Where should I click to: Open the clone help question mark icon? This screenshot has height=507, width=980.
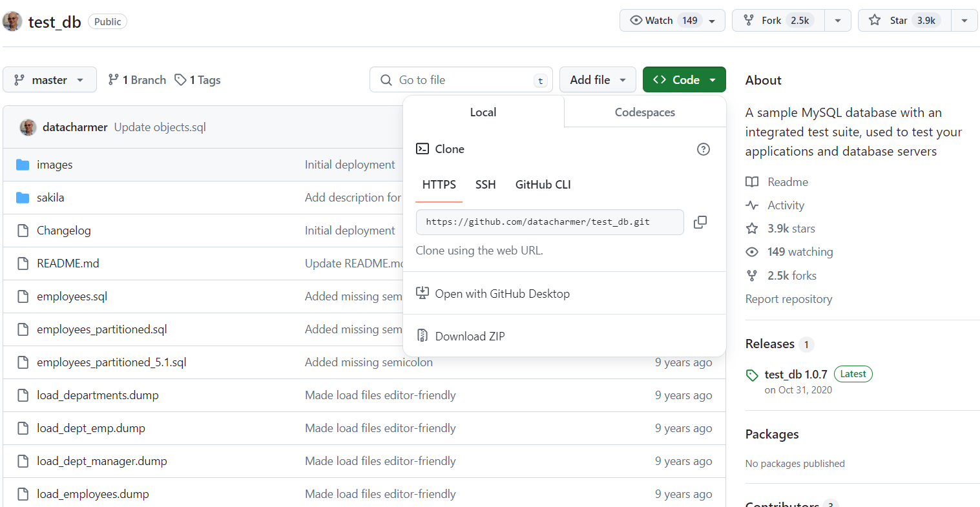click(704, 149)
